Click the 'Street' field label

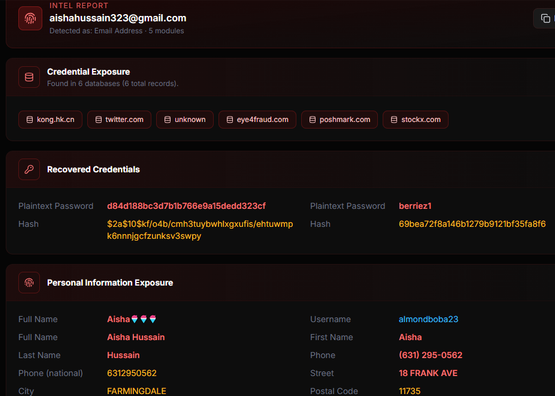point(322,373)
